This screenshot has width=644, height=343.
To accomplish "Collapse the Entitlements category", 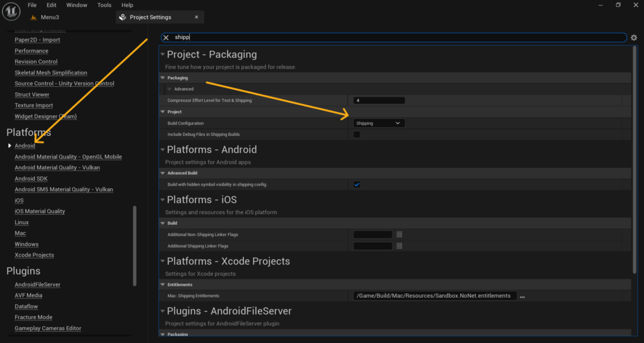I will (x=163, y=284).
